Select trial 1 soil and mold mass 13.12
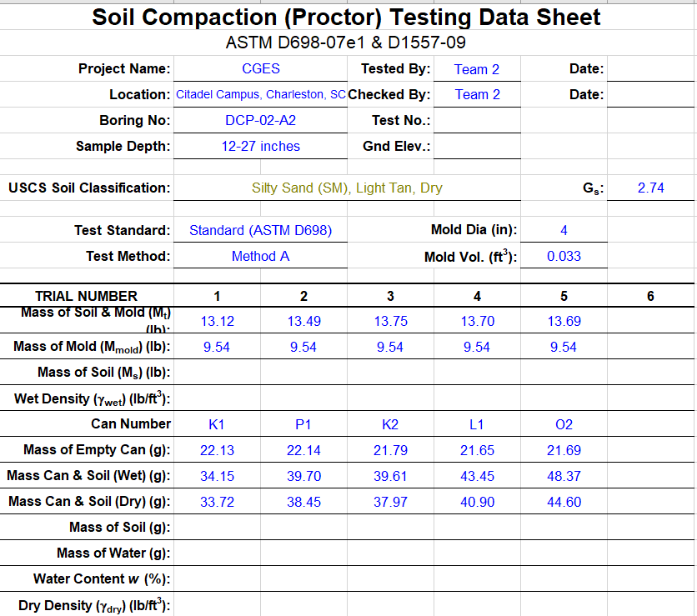 (217, 321)
